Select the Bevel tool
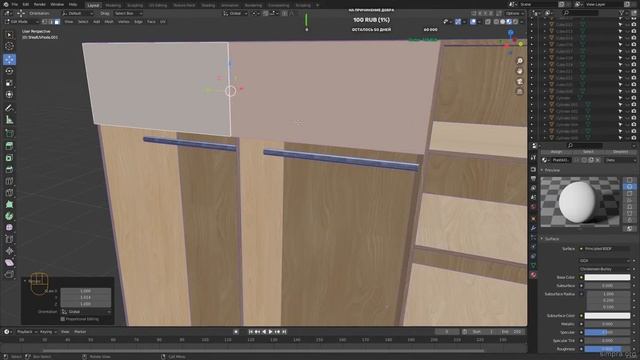Viewport: 640px width, 360px height. coord(9,169)
